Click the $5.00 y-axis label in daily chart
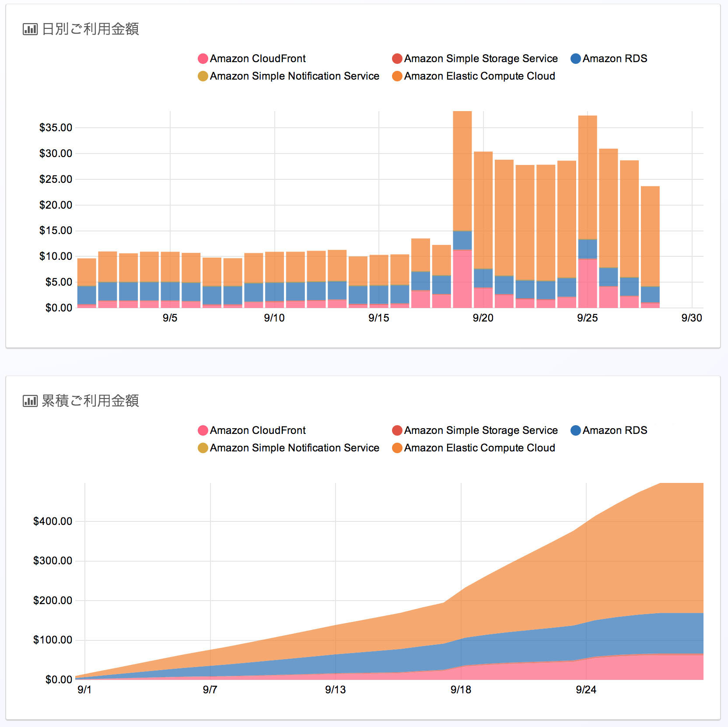Screen dimensions: 728x727 [59, 282]
